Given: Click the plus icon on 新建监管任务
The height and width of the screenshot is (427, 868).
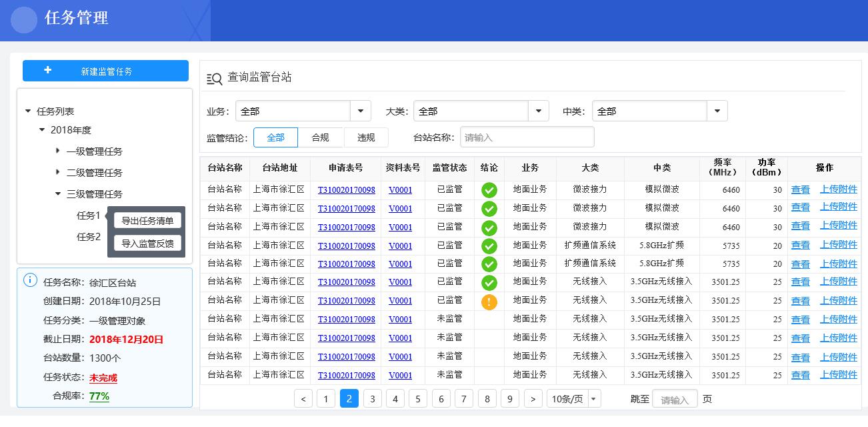Looking at the screenshot, I should click(x=47, y=70).
